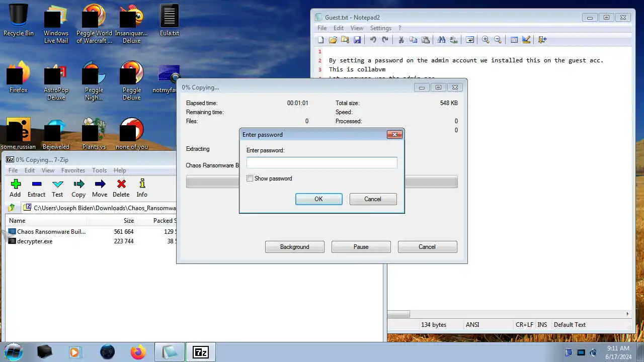The image size is (644, 362).
Task: Click the Pause button in copying dialog
Action: point(361,247)
